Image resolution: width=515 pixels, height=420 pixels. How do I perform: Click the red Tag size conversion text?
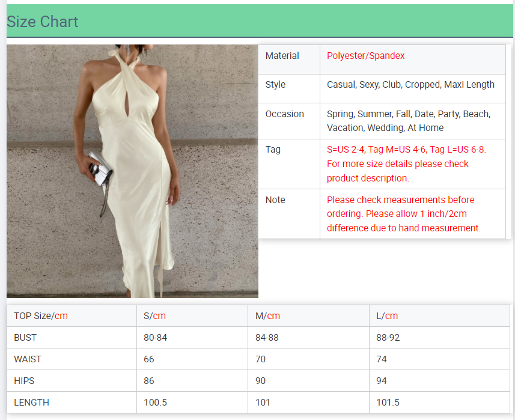coord(406,163)
